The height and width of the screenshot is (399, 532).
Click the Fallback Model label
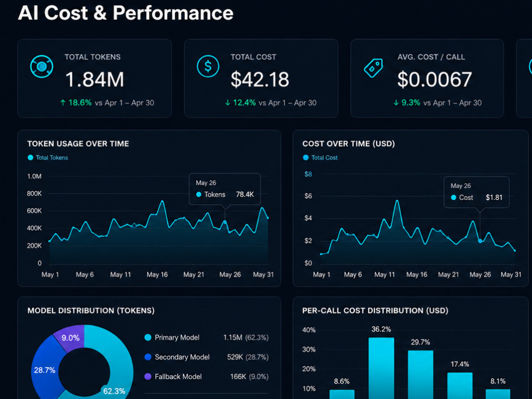coord(178,377)
